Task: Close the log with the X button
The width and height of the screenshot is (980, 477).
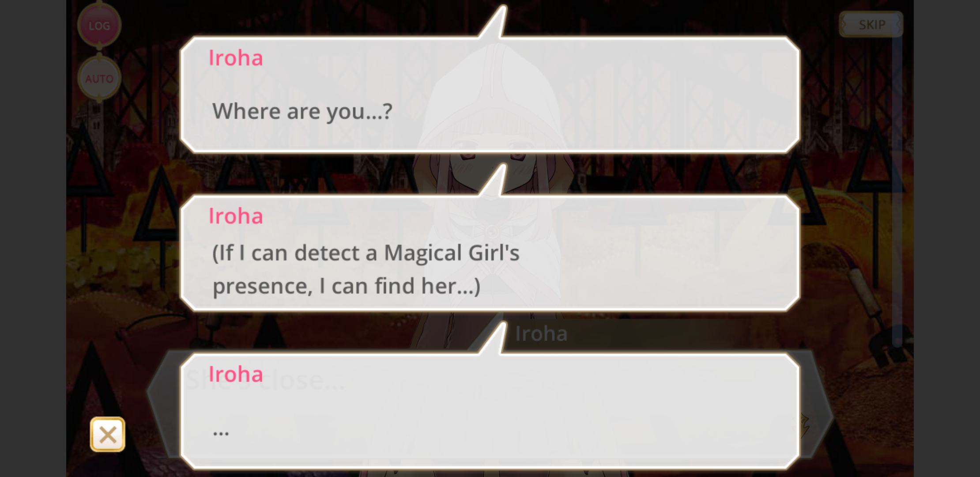Action: [108, 435]
